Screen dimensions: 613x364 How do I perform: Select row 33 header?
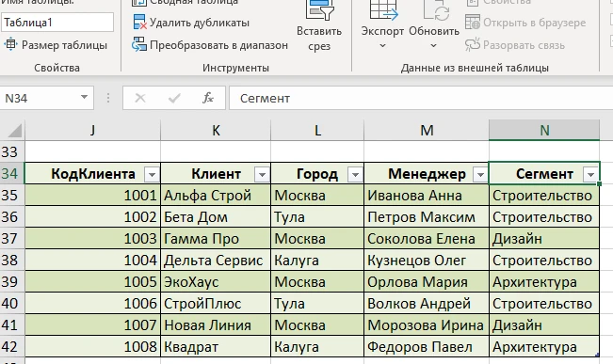pyautogui.click(x=11, y=151)
